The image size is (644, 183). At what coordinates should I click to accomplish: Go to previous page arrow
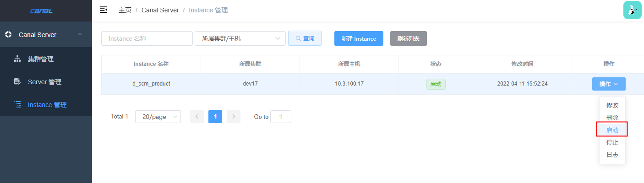(197, 117)
